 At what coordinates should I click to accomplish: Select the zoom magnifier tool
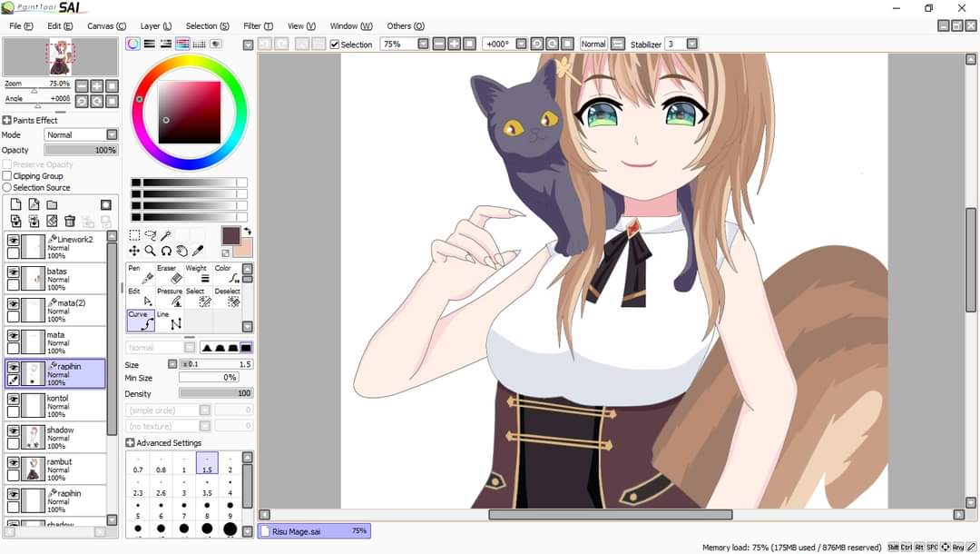(x=150, y=251)
